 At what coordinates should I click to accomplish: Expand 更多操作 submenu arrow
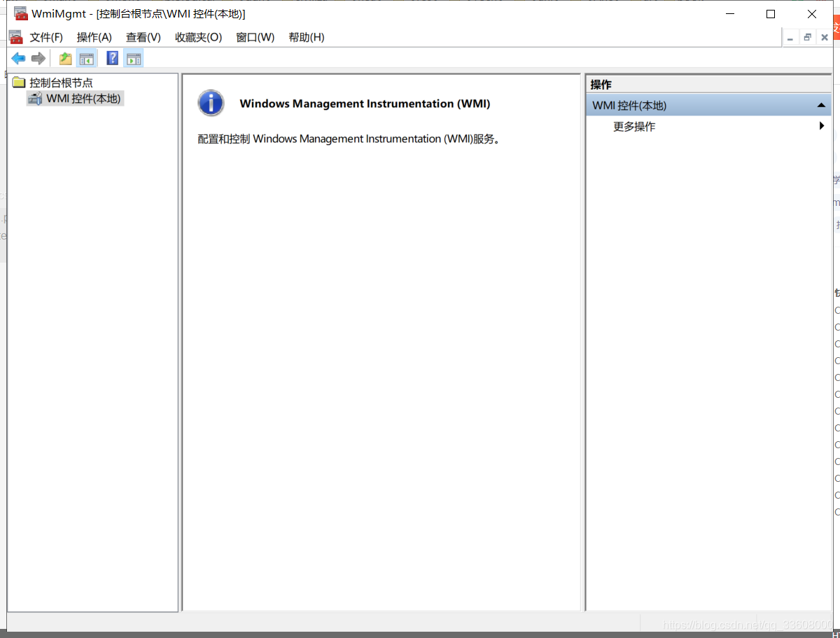coord(822,126)
